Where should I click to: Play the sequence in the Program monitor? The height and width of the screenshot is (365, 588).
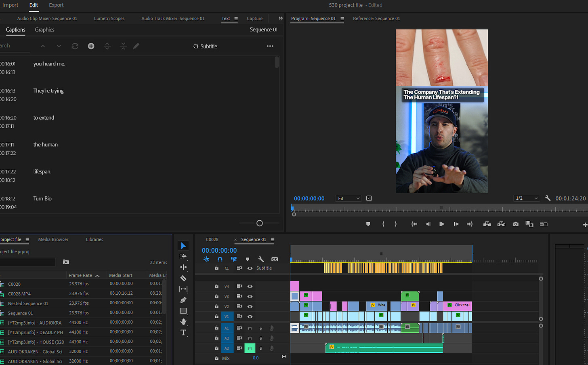[x=442, y=224]
